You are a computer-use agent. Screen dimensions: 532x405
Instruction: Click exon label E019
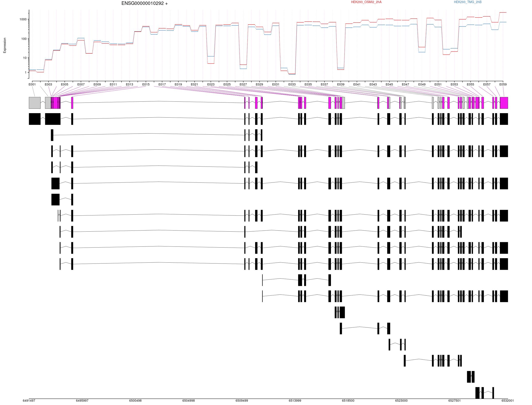(x=178, y=84)
